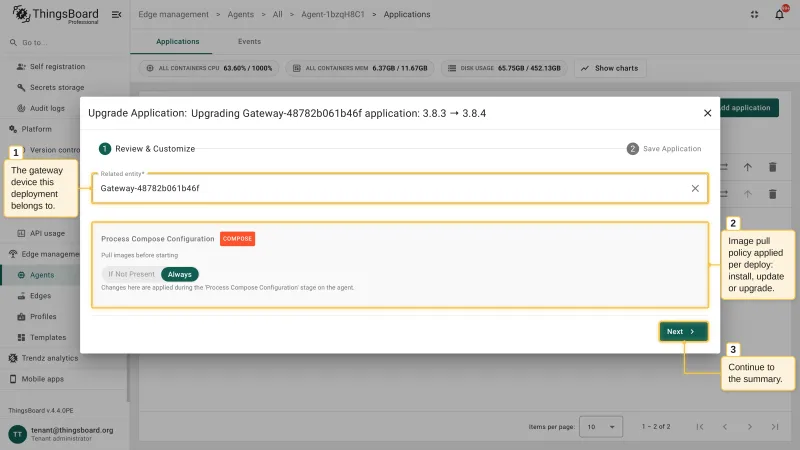
Task: Click the Next button
Action: pyautogui.click(x=683, y=332)
